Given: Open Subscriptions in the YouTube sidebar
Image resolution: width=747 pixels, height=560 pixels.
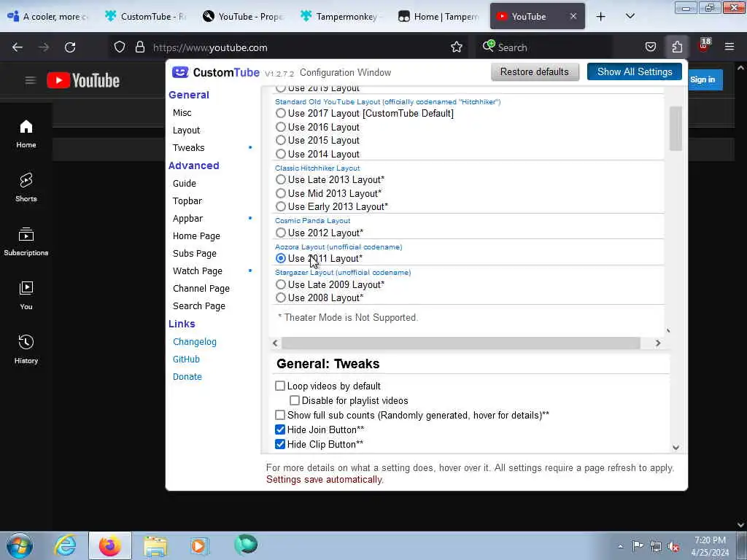Looking at the screenshot, I should 26,242.
